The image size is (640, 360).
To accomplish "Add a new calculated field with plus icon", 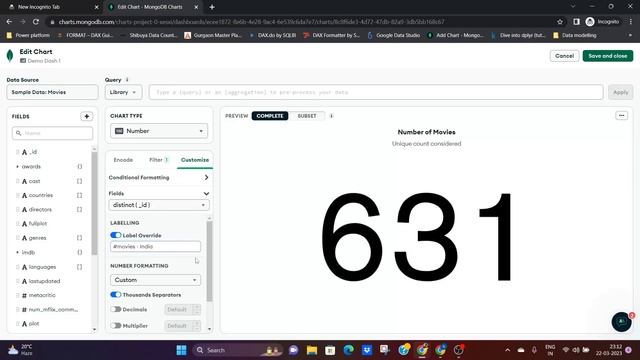I will [87, 116].
